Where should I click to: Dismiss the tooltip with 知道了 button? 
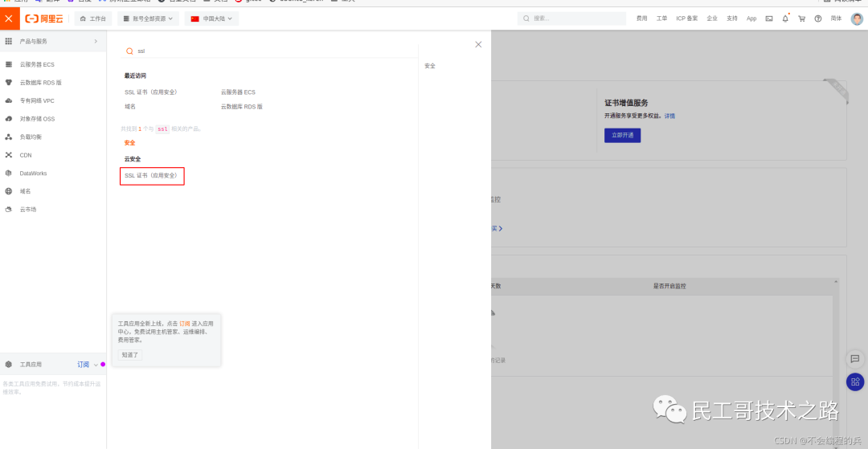click(130, 354)
